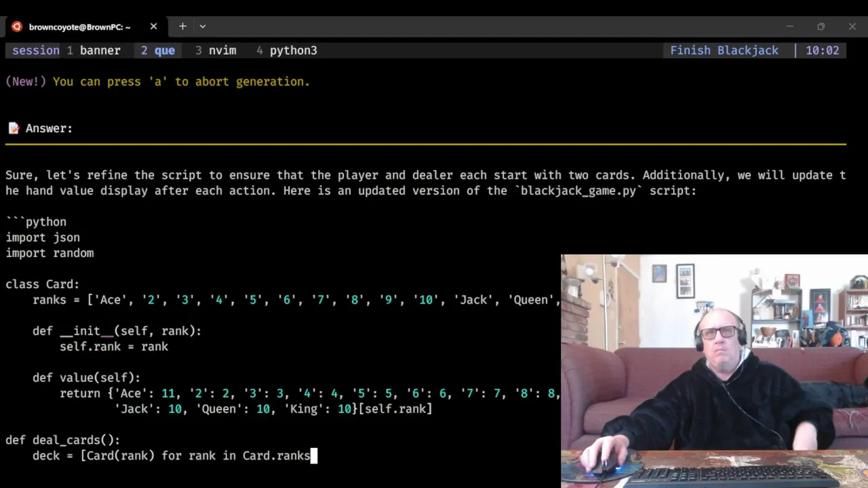
Task: Click 'Finish Blackjack' status text
Action: tap(724, 50)
